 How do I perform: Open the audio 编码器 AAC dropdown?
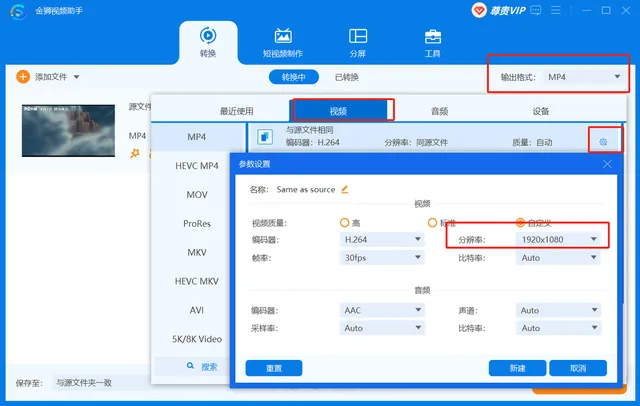pyautogui.click(x=382, y=310)
